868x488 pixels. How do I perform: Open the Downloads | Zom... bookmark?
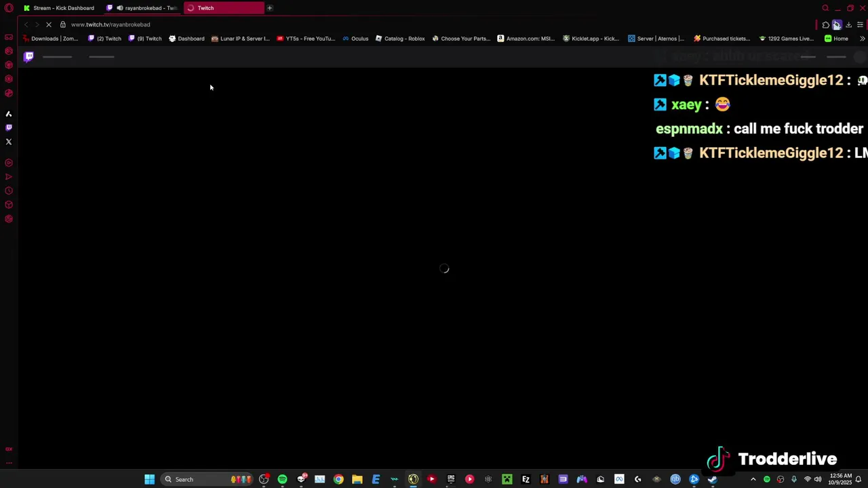pyautogui.click(x=51, y=39)
